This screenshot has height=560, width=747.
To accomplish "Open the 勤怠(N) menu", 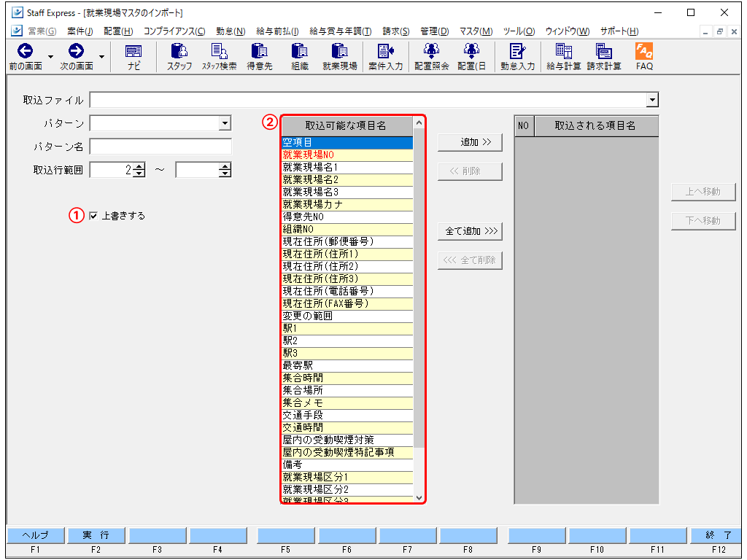I will point(231,31).
